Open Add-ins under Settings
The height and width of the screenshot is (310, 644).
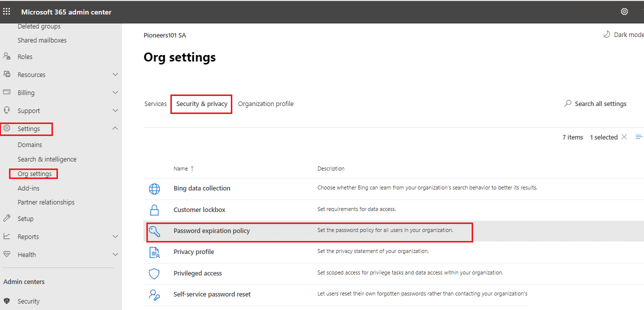[28, 188]
